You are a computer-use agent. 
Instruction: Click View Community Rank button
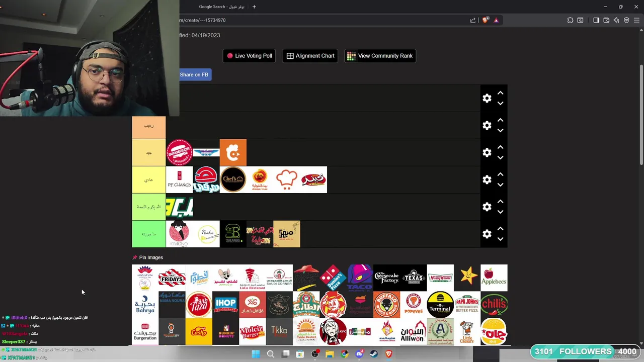[380, 56]
